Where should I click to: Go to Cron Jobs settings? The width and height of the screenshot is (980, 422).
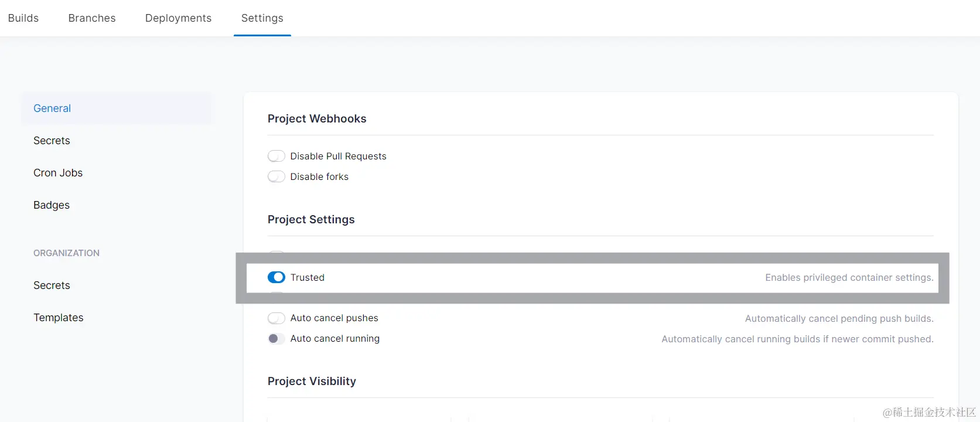(x=58, y=173)
